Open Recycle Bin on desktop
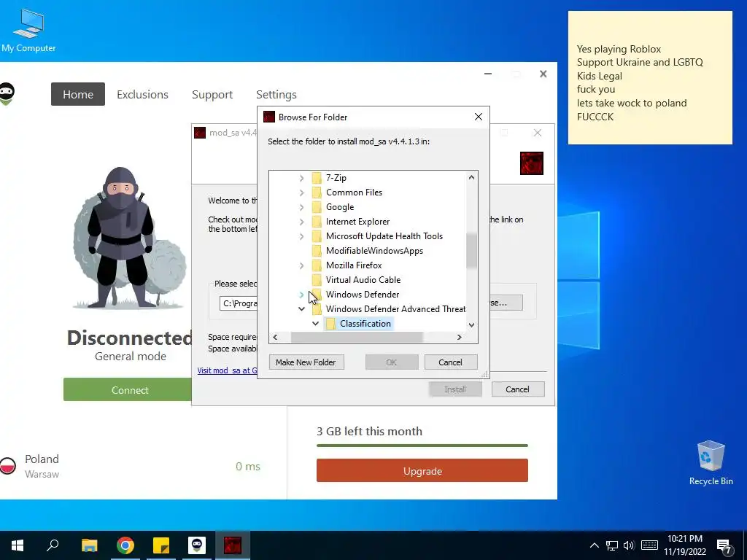Viewport: 747px width, 560px height. click(711, 462)
